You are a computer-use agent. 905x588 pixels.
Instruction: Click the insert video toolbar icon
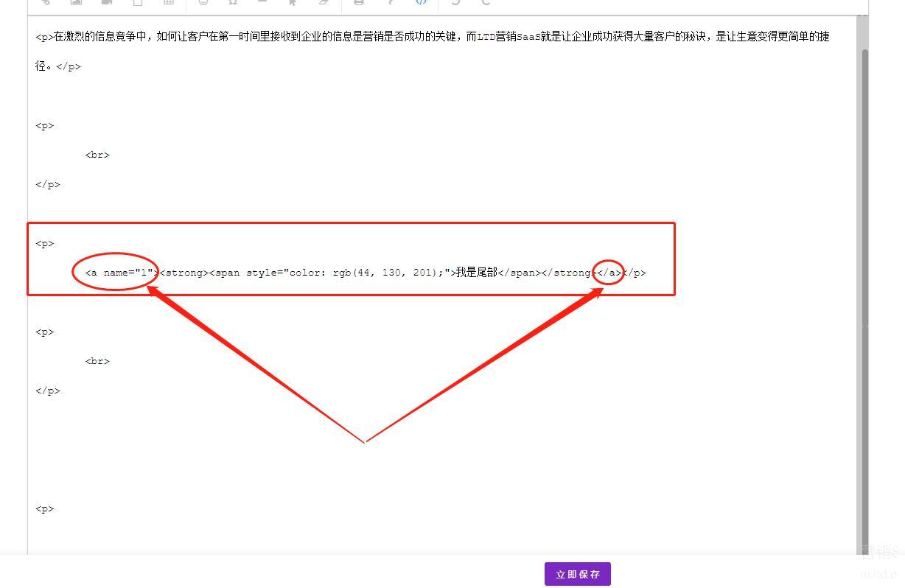107,3
